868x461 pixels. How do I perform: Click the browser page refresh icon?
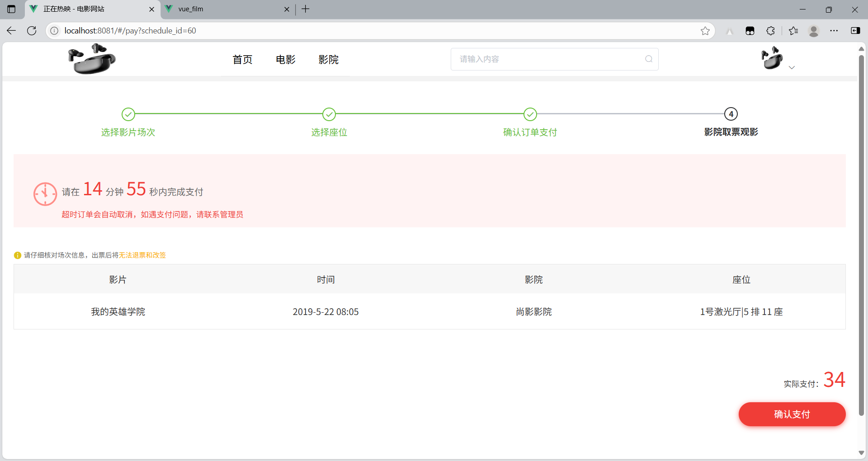click(x=31, y=30)
